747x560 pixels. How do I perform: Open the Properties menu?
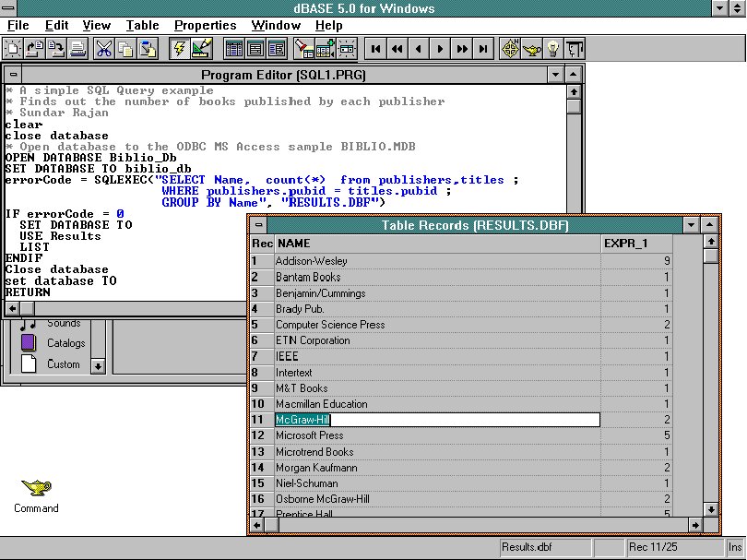(206, 25)
